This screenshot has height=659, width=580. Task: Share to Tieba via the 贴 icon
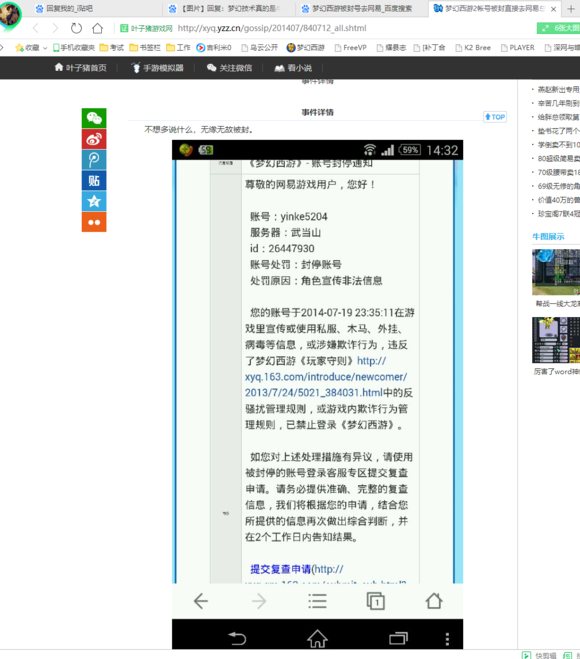(x=94, y=180)
